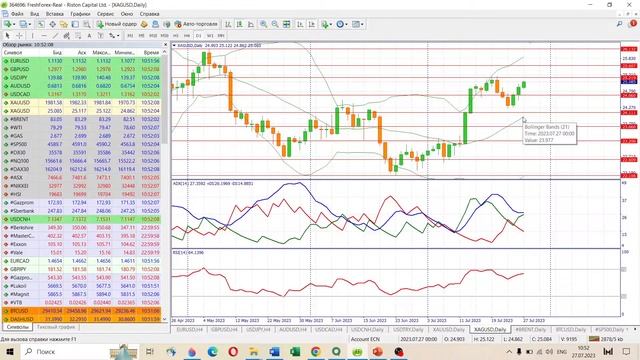This screenshot has height=360, width=640.
Task: Switch timeframe to H4
Action: 187,36
